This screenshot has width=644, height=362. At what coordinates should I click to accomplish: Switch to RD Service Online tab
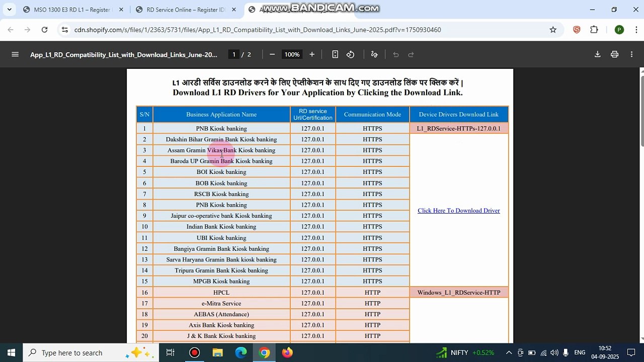pyautogui.click(x=185, y=10)
